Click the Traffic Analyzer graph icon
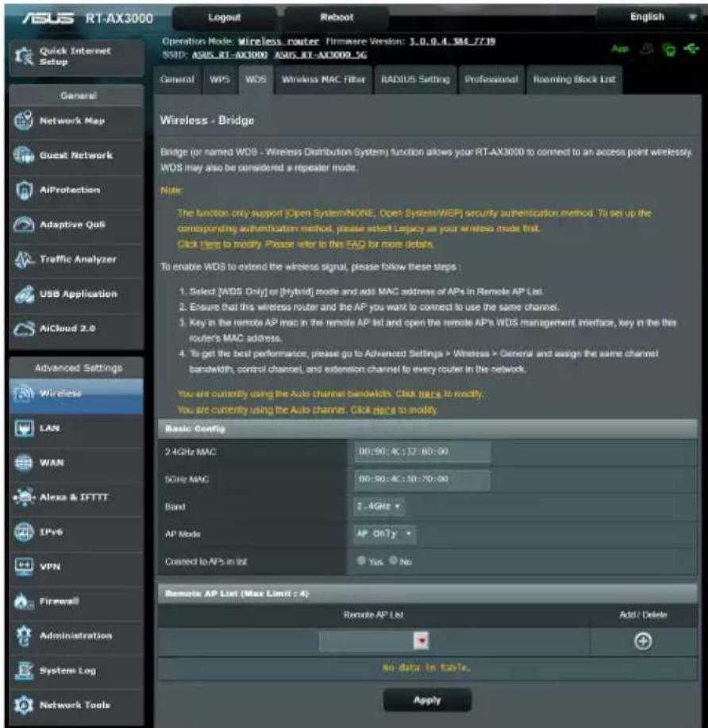 click(24, 260)
